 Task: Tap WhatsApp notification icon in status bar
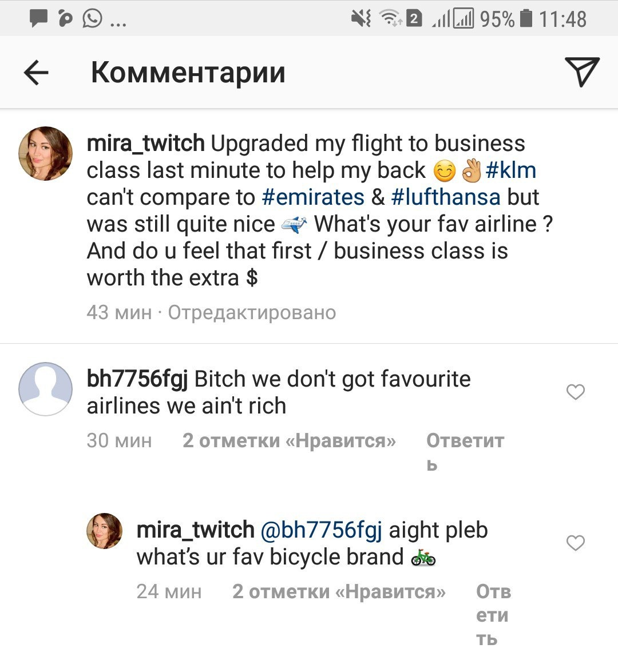[93, 19]
